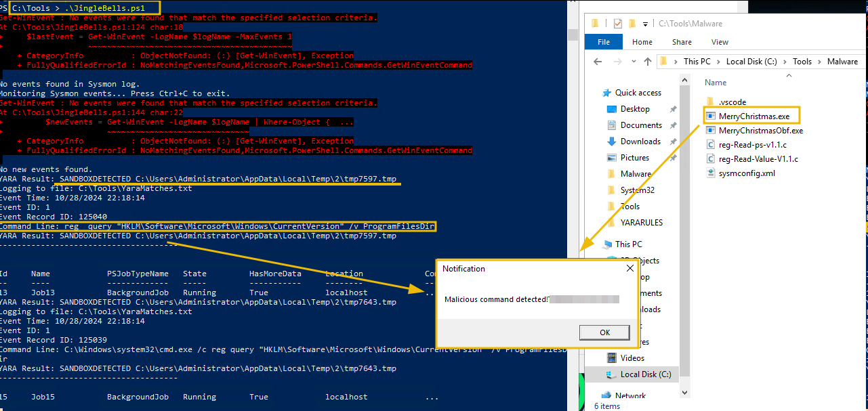Click 'Event Record ID: 125040' line
The height and width of the screenshot is (411, 868).
pos(55,217)
